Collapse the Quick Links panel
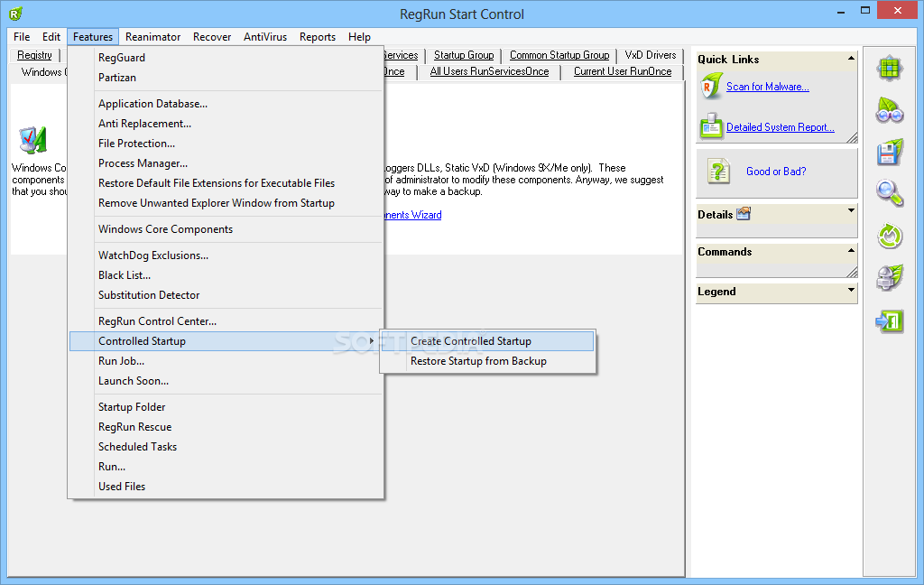 coord(851,58)
